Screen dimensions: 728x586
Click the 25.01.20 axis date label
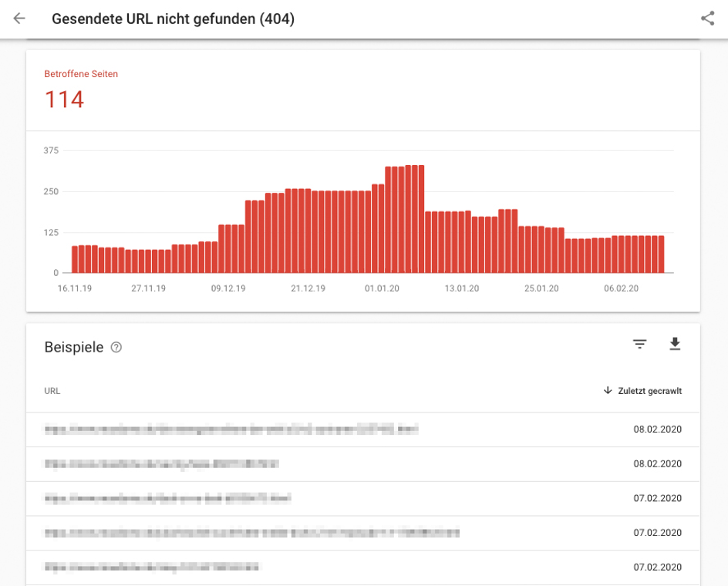542,288
